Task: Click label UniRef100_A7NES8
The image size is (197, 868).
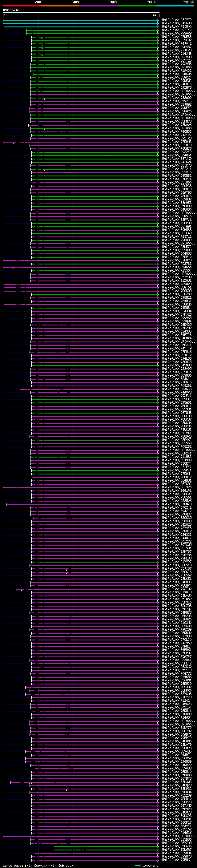Action: tap(177, 37)
